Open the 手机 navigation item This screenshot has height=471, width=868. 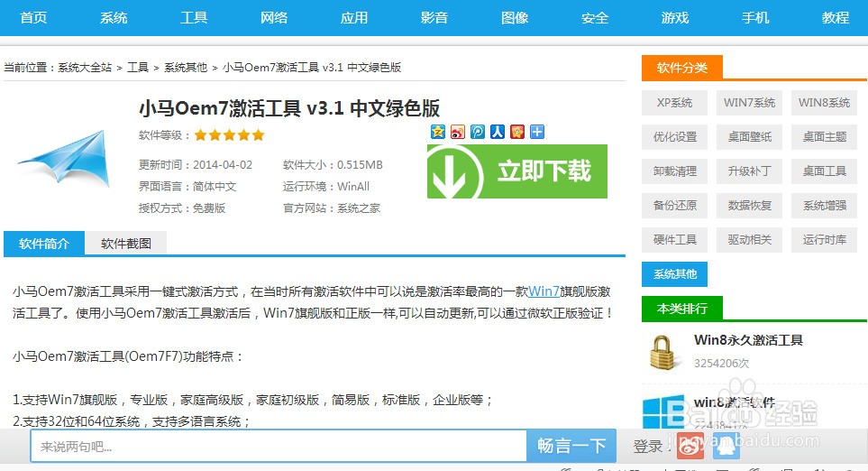click(755, 18)
